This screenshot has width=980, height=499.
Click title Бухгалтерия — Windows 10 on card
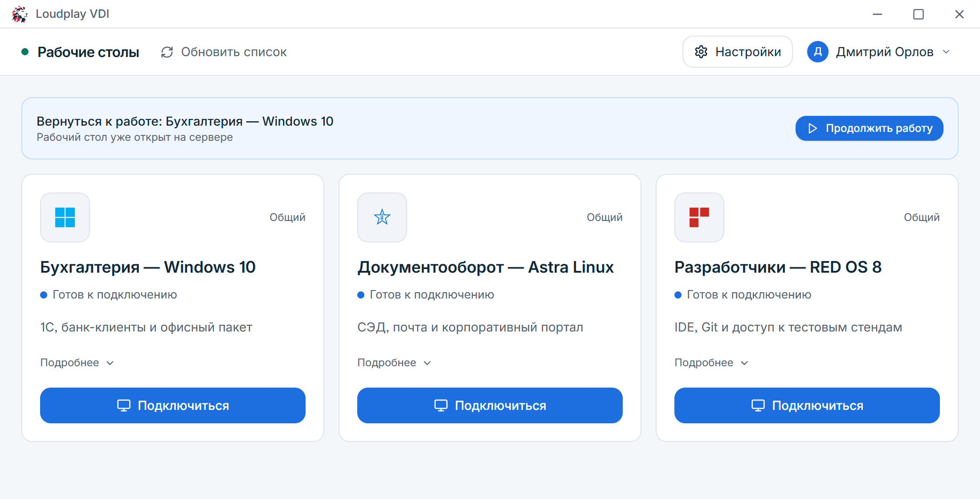point(148,267)
